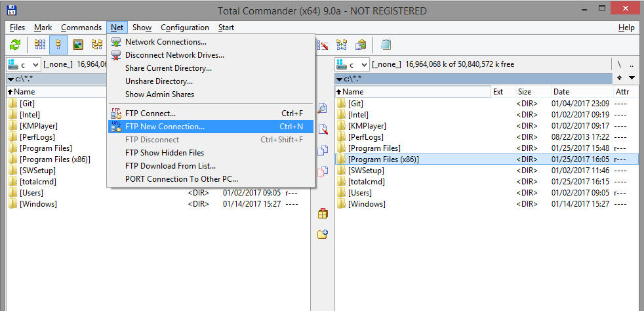This screenshot has height=311, width=644.
Task: Choose FTP New Connection entry
Action: 211,127
